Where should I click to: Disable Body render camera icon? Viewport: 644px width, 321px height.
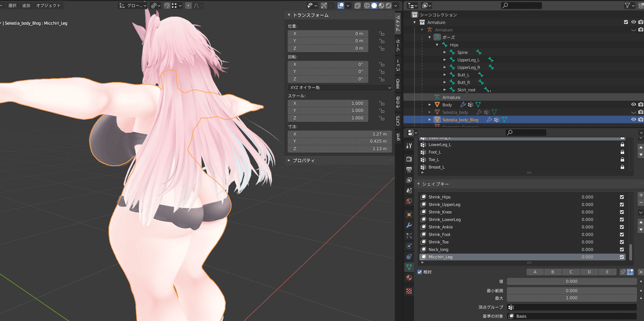pyautogui.click(x=641, y=105)
